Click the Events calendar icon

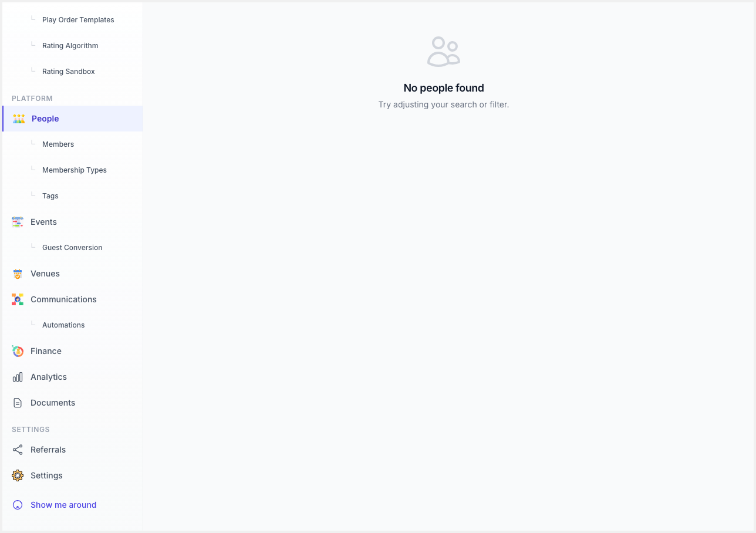click(x=18, y=222)
